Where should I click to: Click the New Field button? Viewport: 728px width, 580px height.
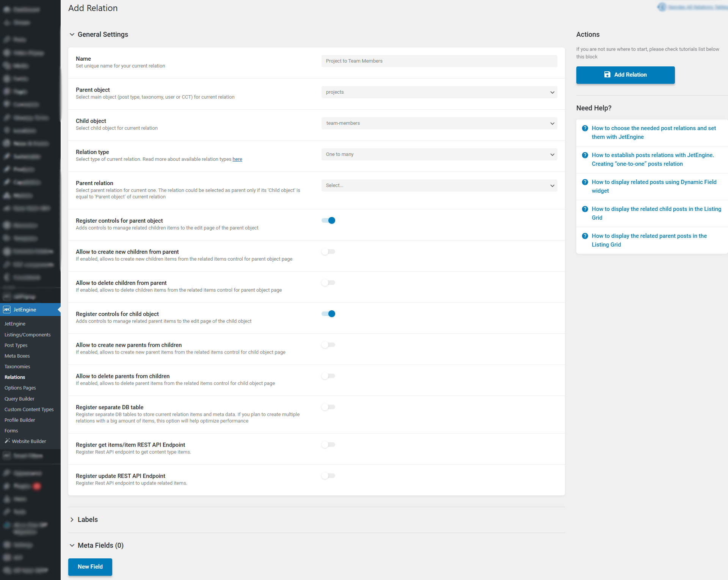click(90, 567)
